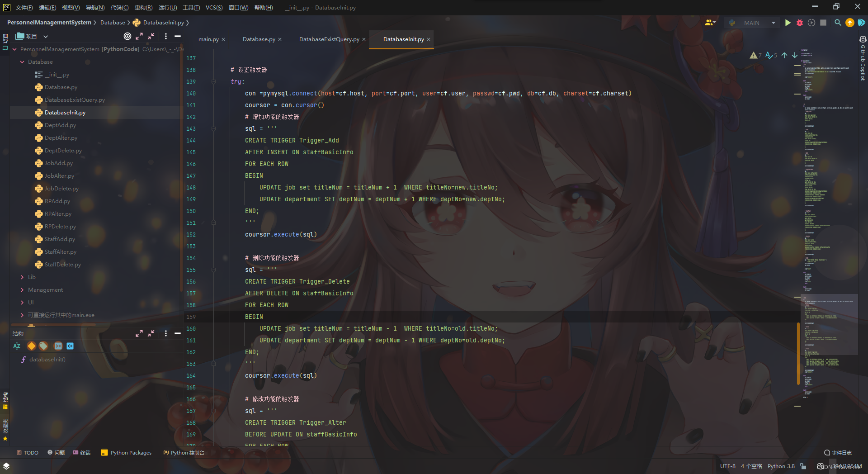This screenshot has width=868, height=474.
Task: Toggle the autoscroll from source structure option
Action: point(70,346)
